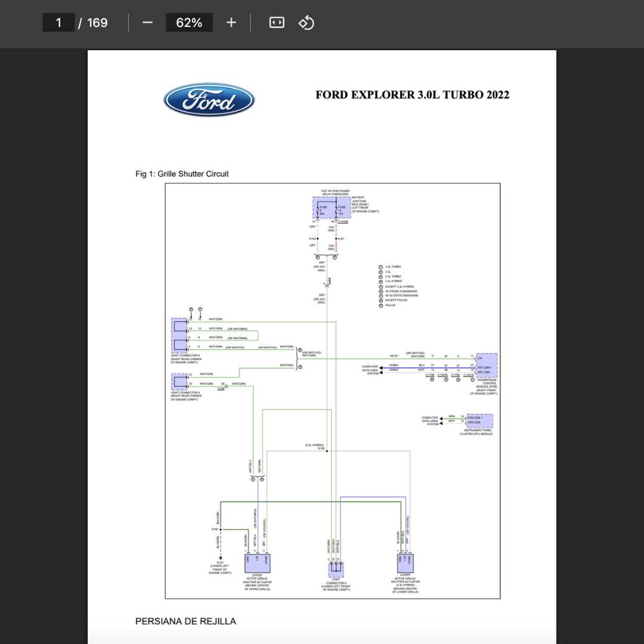Click the 62% zoom level field
644x644 pixels.
[190, 23]
